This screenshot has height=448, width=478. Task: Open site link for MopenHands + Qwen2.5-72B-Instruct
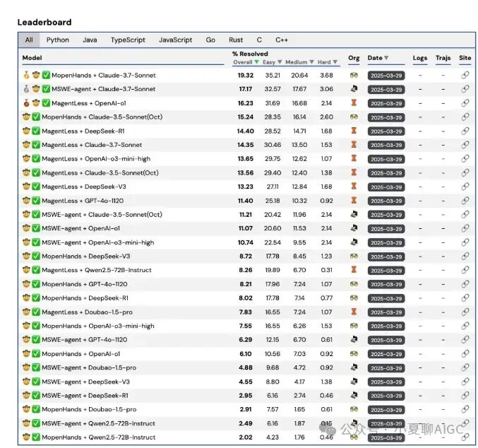coord(465,437)
